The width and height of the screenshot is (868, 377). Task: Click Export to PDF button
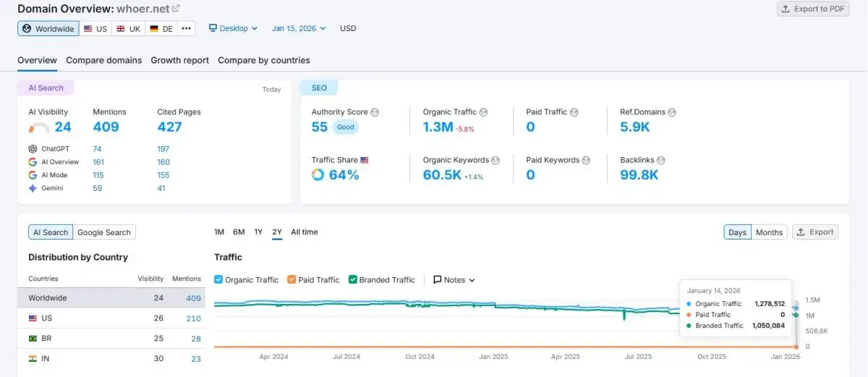[x=813, y=9]
